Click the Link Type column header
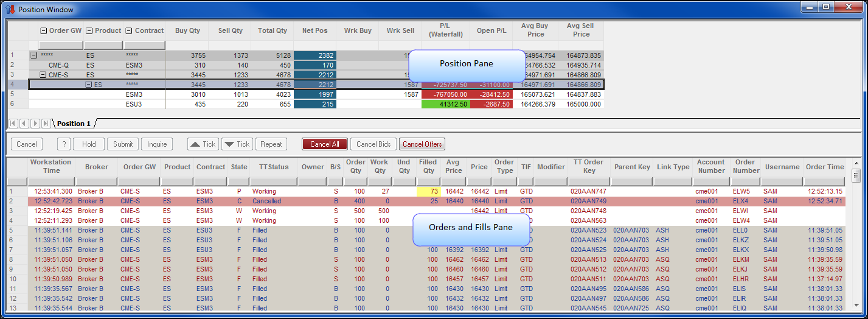Screen dimensions: 868x319 tap(673, 167)
